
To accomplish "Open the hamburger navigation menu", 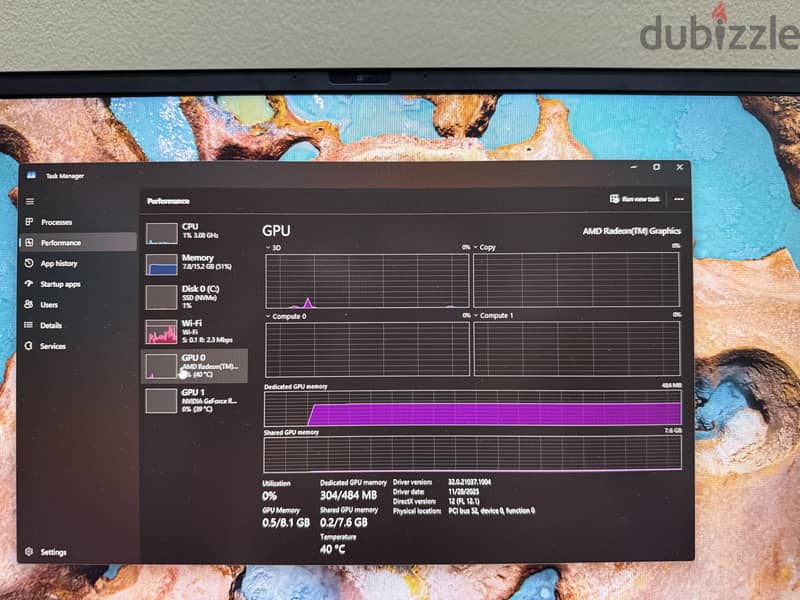I will 30,202.
